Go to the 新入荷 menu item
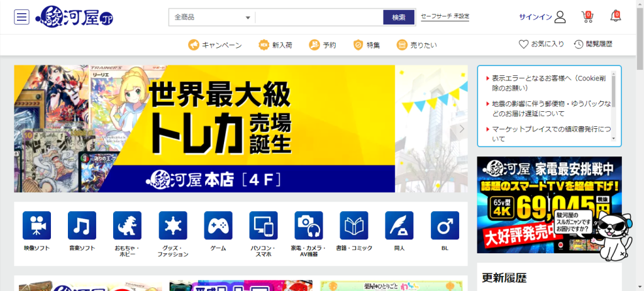 point(273,45)
